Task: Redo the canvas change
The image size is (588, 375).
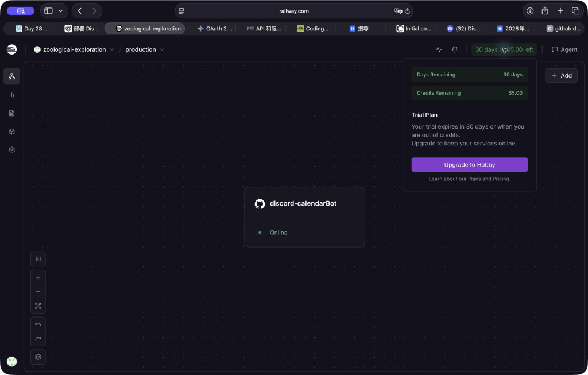Action: click(38, 339)
